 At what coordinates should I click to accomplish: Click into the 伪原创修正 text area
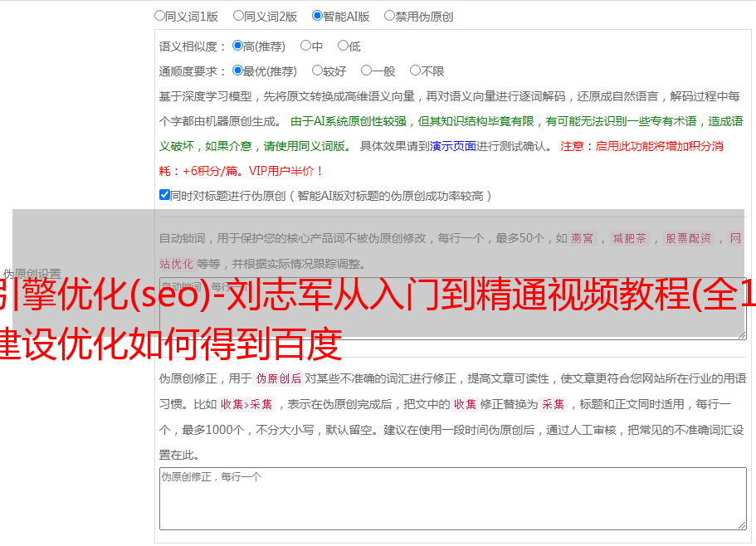(453, 499)
